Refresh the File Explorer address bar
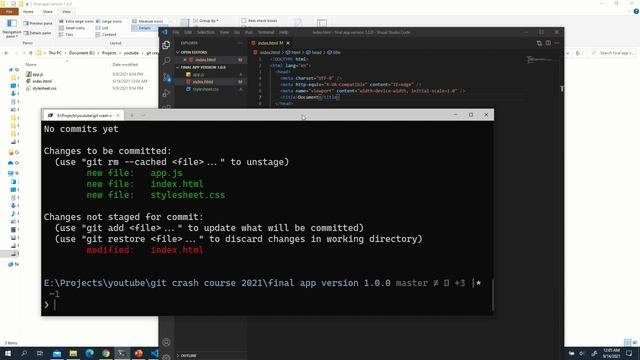This screenshot has height=360, width=640. [x=578, y=53]
